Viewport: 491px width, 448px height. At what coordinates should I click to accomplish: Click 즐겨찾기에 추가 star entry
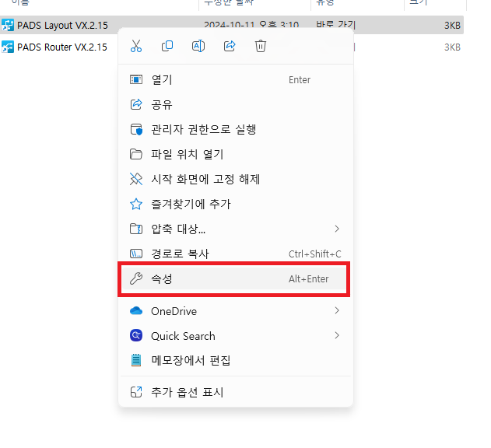pyautogui.click(x=191, y=204)
